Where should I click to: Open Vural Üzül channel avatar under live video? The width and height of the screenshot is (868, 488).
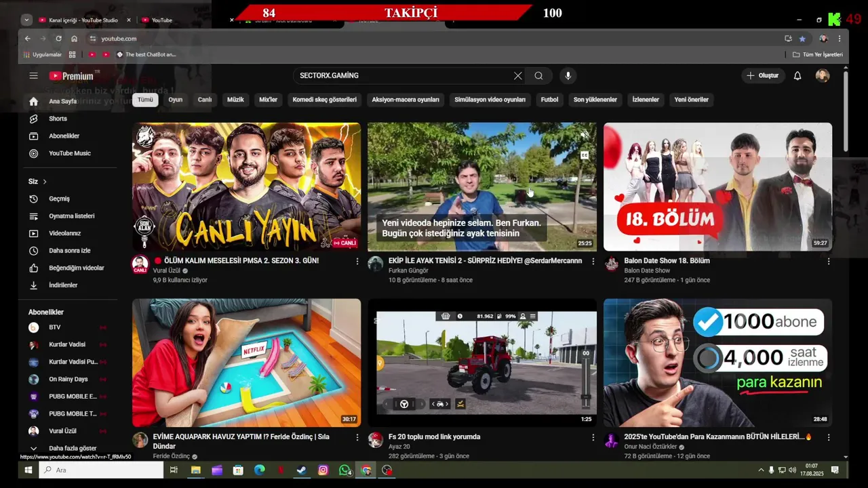(x=140, y=264)
